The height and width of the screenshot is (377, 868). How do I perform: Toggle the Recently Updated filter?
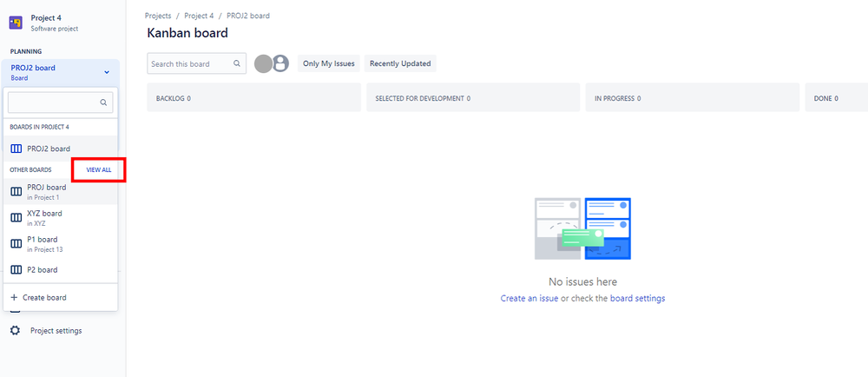point(400,63)
